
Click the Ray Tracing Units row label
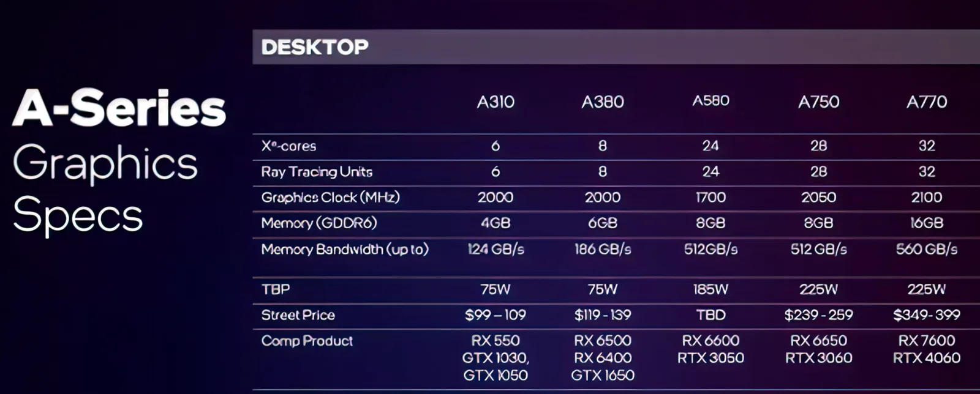tap(317, 172)
